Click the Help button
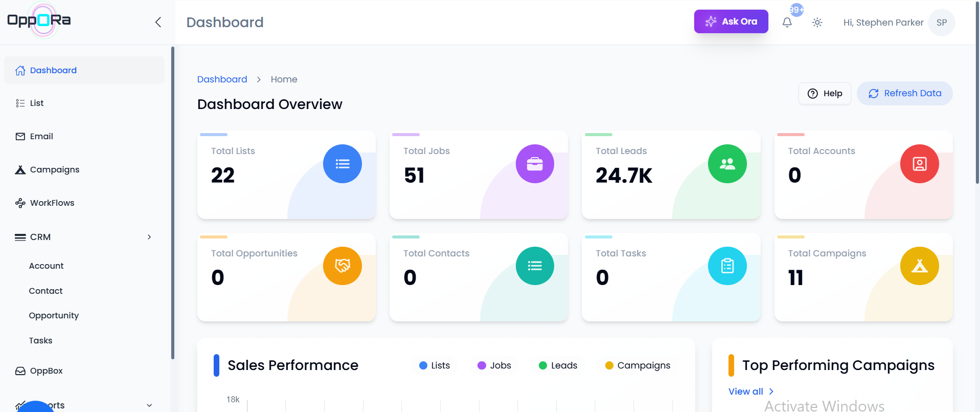 (825, 94)
